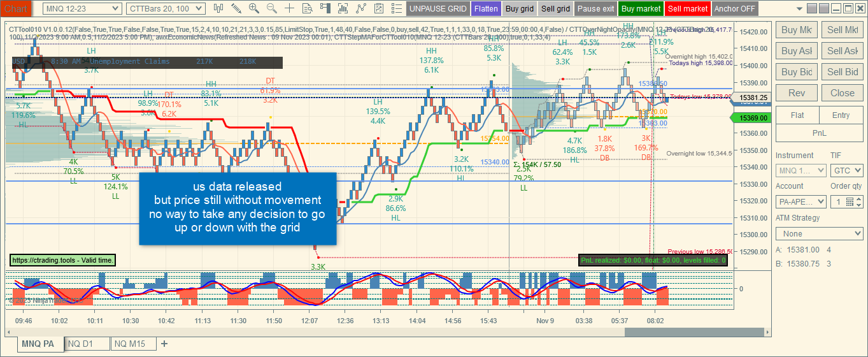Image resolution: width=868 pixels, height=357 pixels.
Task: Click the Buy Bid button
Action: pos(797,72)
